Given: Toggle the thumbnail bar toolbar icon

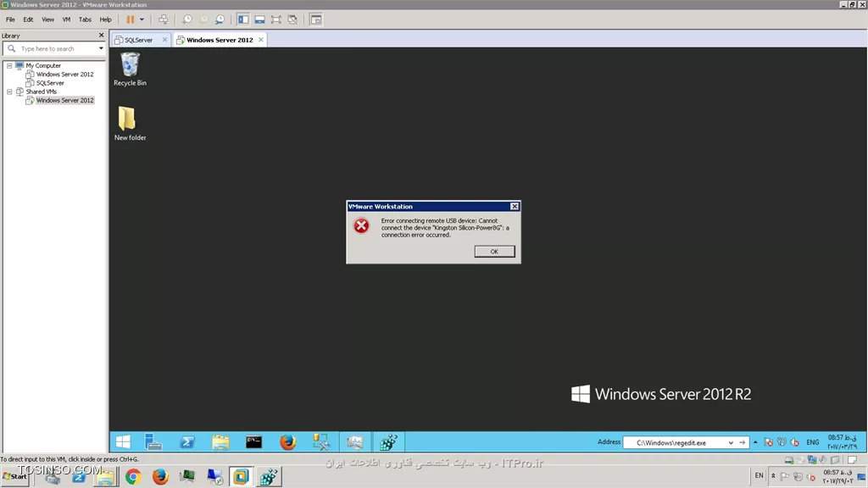Looking at the screenshot, I should coord(259,19).
